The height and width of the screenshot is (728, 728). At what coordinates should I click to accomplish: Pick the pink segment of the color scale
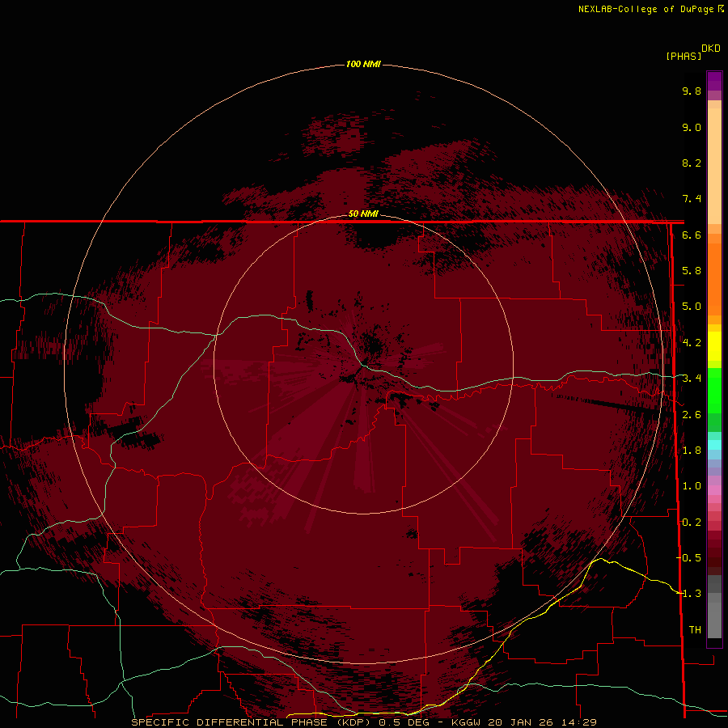[714, 490]
